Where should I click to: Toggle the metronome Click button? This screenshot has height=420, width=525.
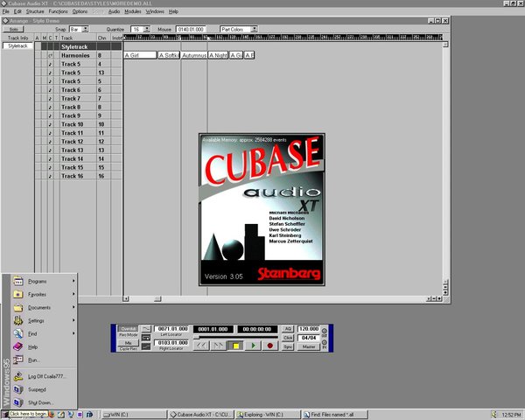tap(288, 338)
